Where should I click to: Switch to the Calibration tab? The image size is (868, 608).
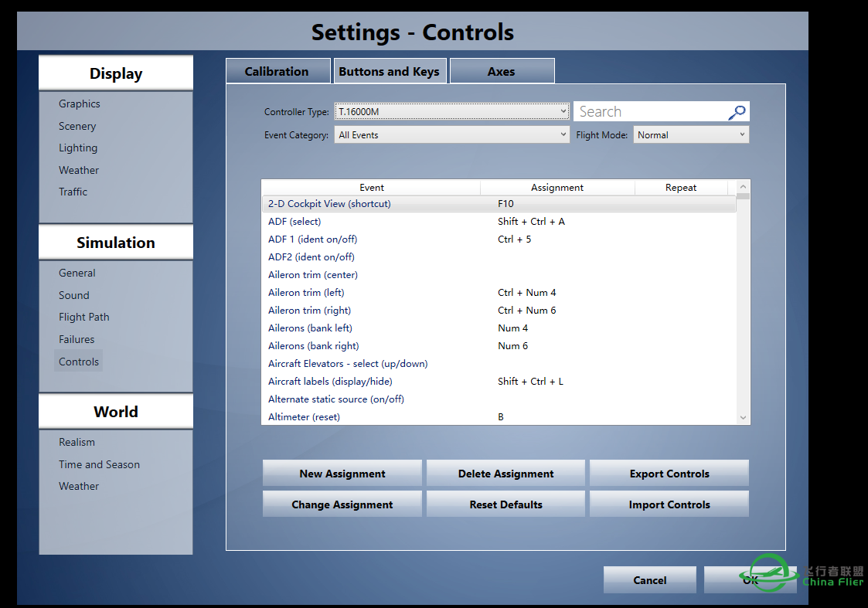[x=277, y=71]
